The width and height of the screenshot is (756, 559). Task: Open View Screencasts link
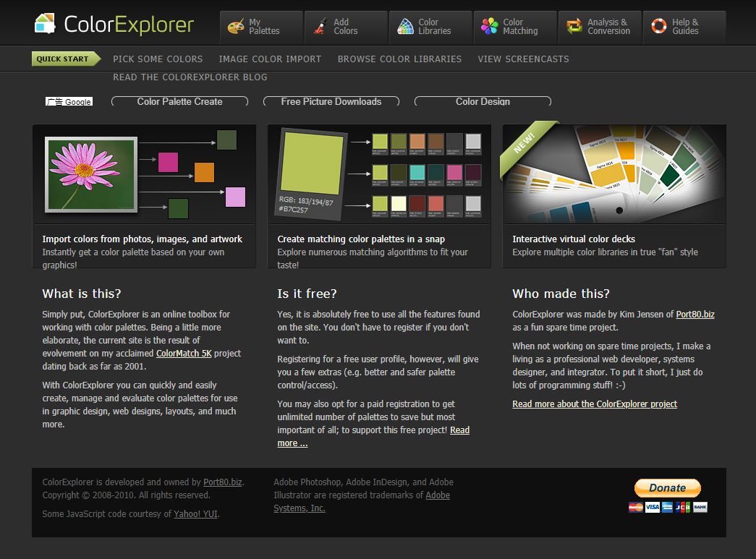point(523,59)
